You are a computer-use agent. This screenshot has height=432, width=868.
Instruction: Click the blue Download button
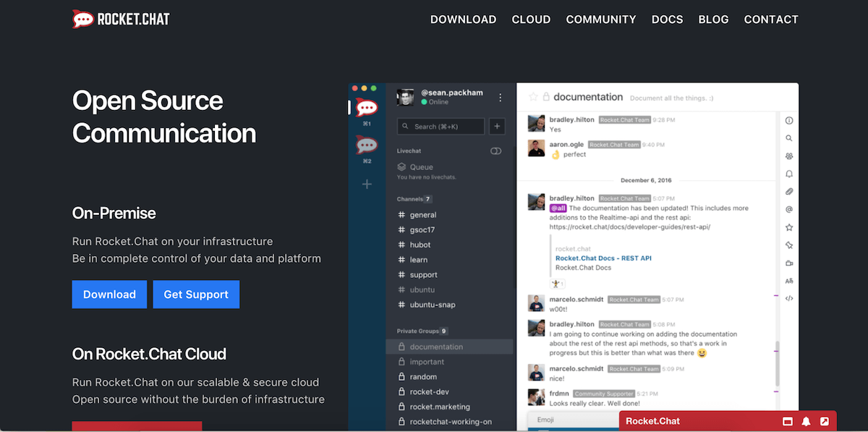[x=109, y=295]
